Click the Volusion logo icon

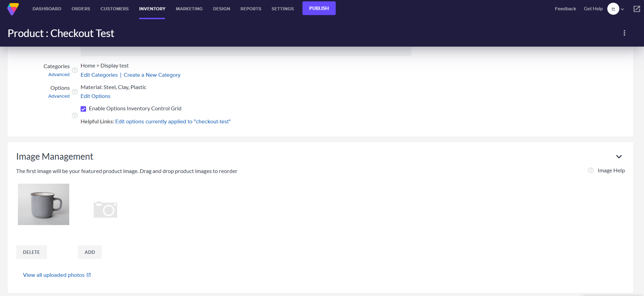tap(13, 9)
